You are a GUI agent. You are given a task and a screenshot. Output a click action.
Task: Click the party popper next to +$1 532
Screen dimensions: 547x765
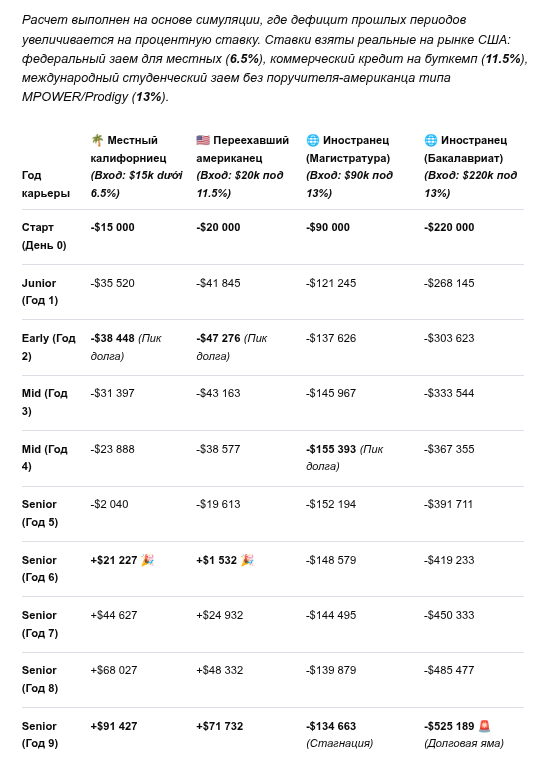tap(247, 560)
